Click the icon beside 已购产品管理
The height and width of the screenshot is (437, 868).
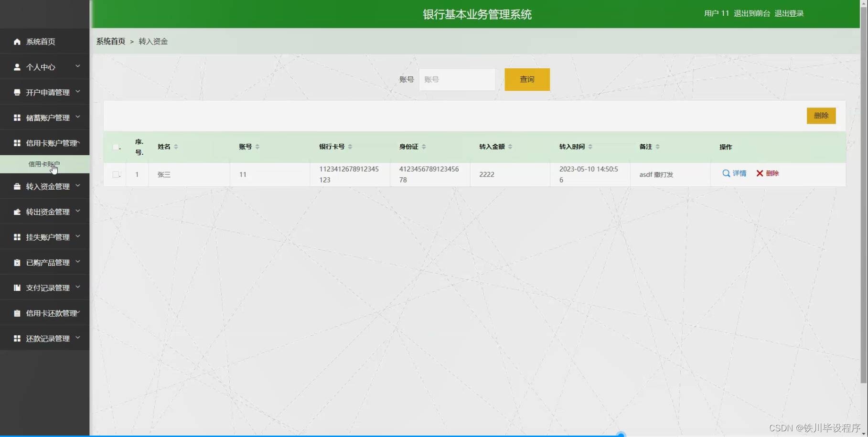click(17, 262)
